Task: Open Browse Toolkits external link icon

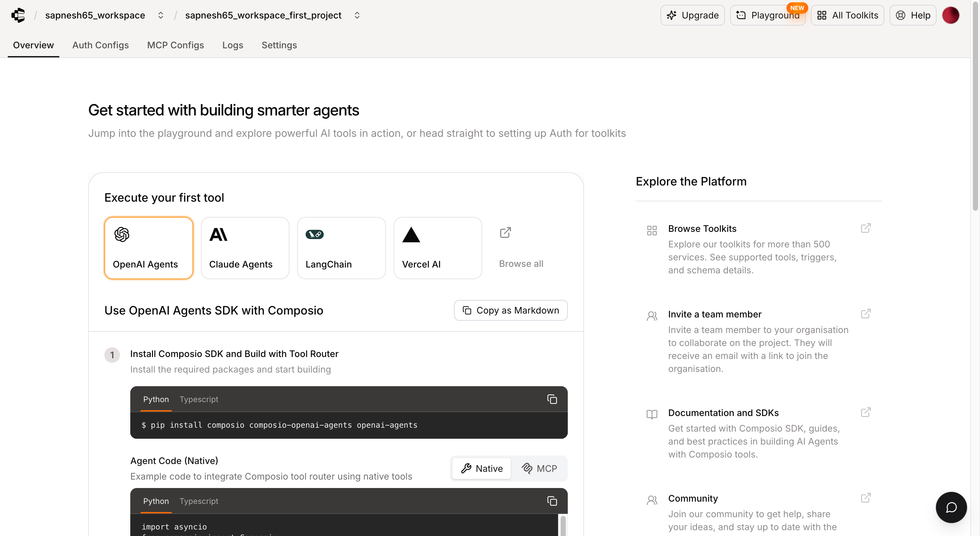Action: [x=866, y=228]
